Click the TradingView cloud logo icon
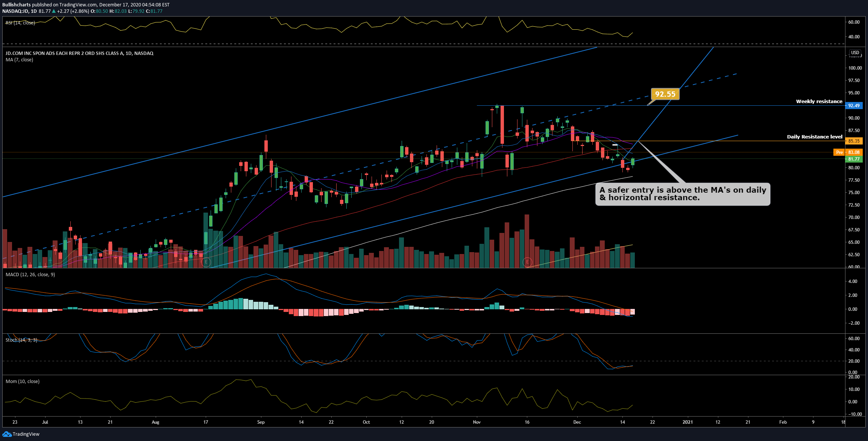 [x=7, y=434]
